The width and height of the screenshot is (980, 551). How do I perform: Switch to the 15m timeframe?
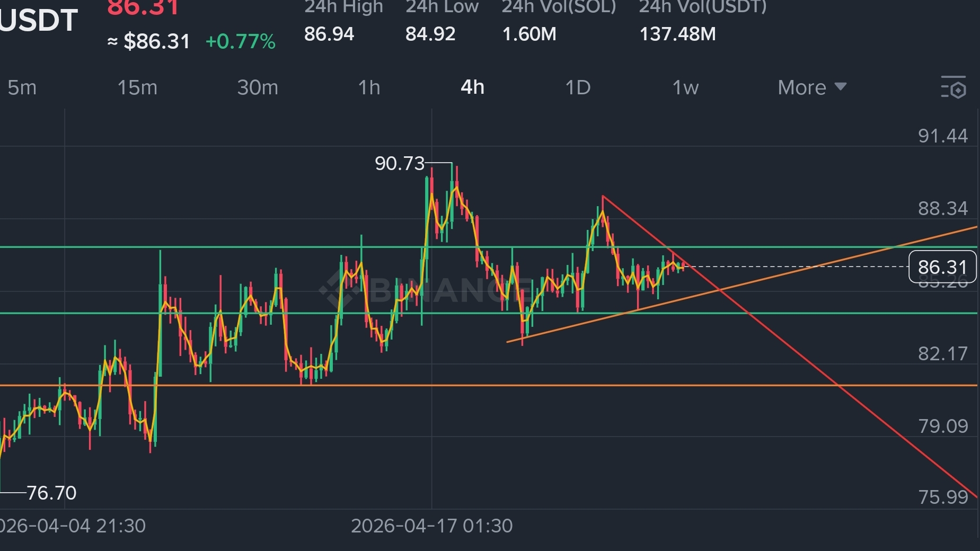[x=137, y=87]
